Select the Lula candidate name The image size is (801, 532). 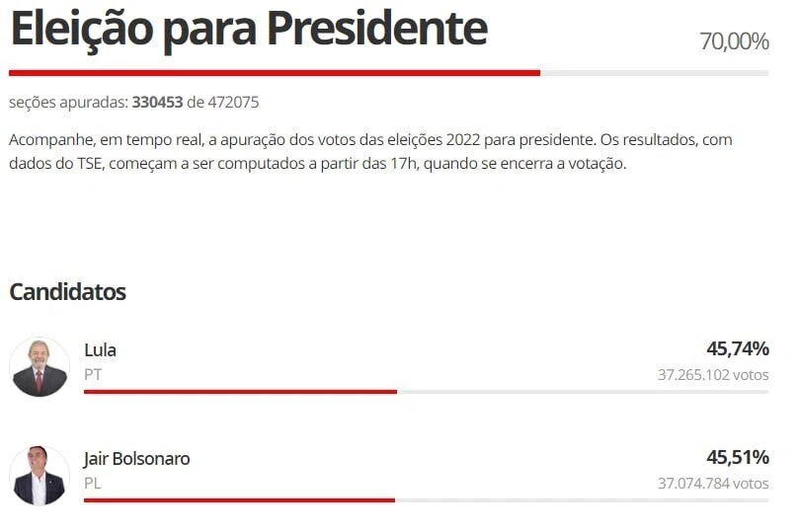100,349
